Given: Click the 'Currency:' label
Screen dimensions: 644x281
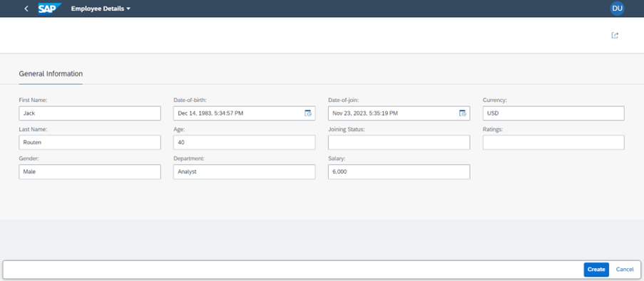Looking at the screenshot, I should [495, 100].
